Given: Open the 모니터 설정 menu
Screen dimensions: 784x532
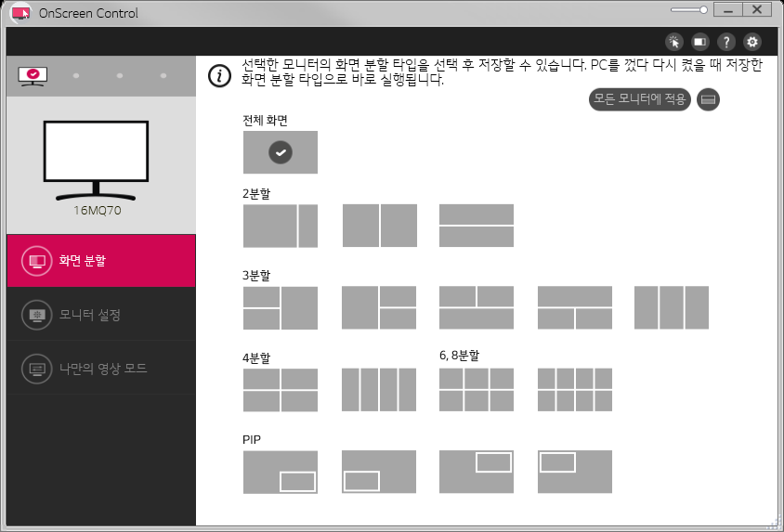Looking at the screenshot, I should click(101, 314).
